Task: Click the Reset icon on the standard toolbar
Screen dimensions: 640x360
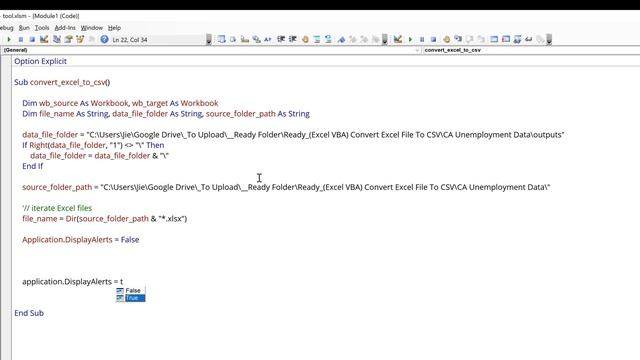Action: point(32,40)
